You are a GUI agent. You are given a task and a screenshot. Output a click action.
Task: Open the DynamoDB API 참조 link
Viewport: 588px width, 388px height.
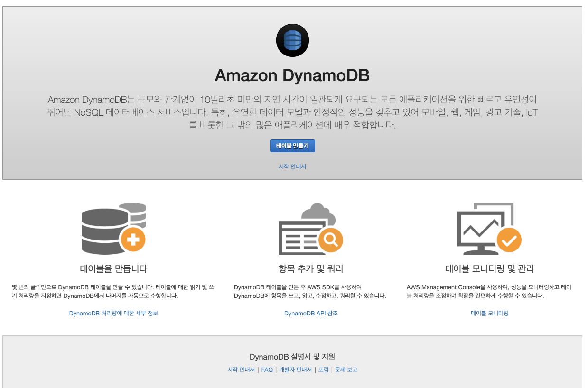[311, 314]
